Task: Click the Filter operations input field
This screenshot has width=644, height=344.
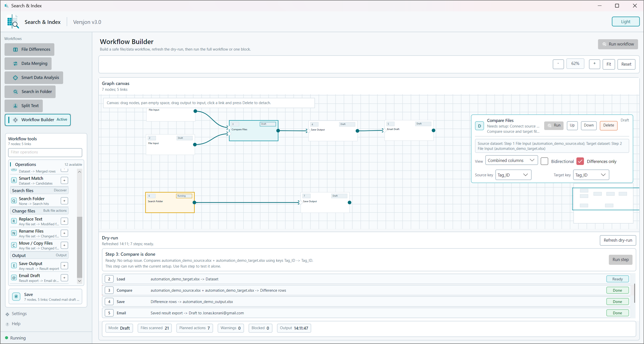Action: [45, 152]
